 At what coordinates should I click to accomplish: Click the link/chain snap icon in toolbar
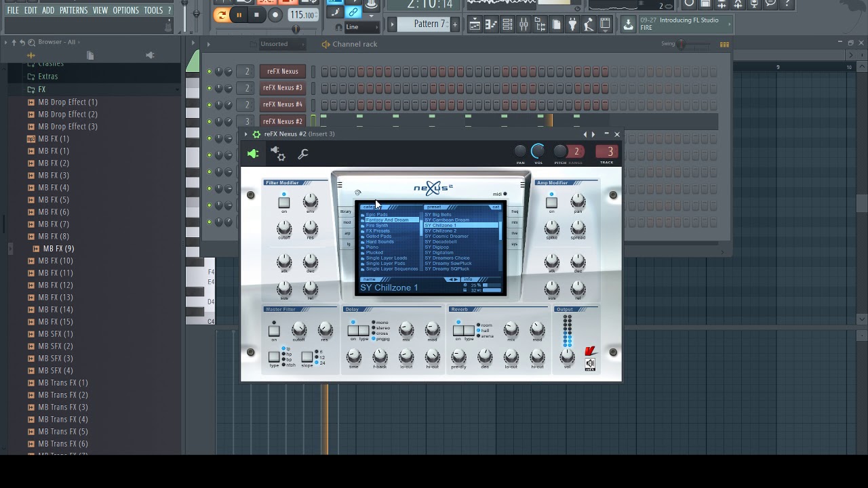(x=353, y=12)
